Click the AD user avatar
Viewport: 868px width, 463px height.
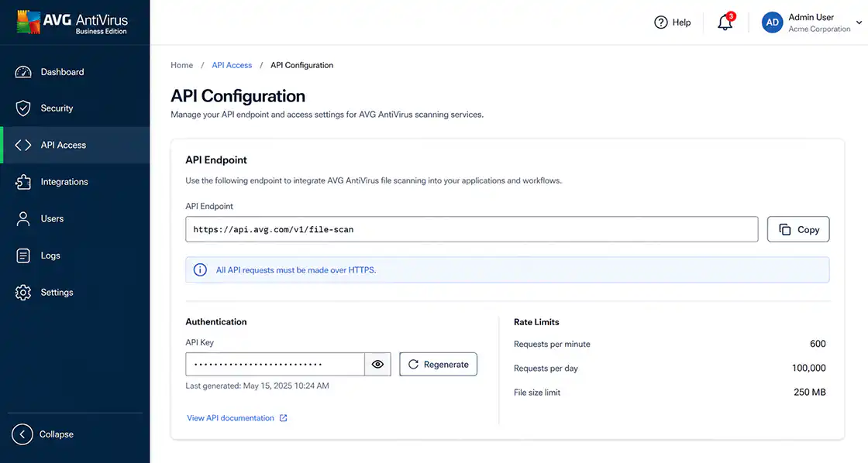click(x=772, y=22)
